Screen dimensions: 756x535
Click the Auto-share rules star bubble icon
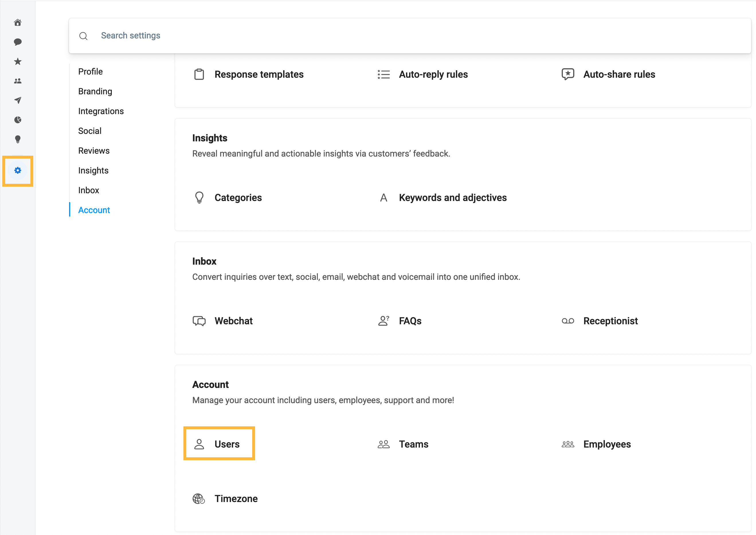coord(568,75)
